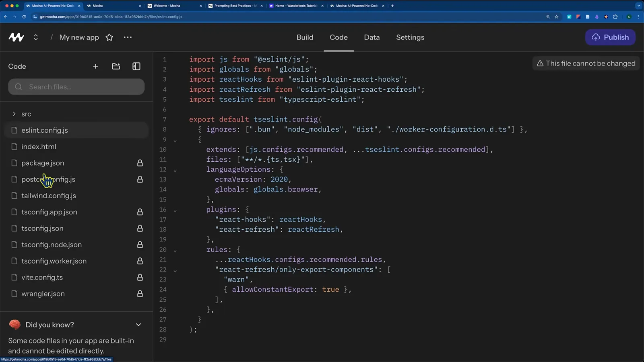Open vite.config.ts file
The height and width of the screenshot is (362, 644).
76,277
